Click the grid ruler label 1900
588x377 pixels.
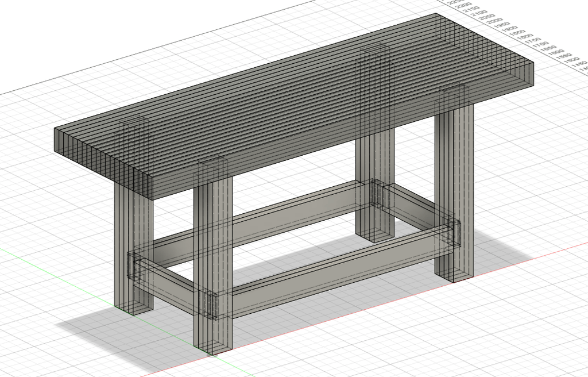tap(510, 29)
